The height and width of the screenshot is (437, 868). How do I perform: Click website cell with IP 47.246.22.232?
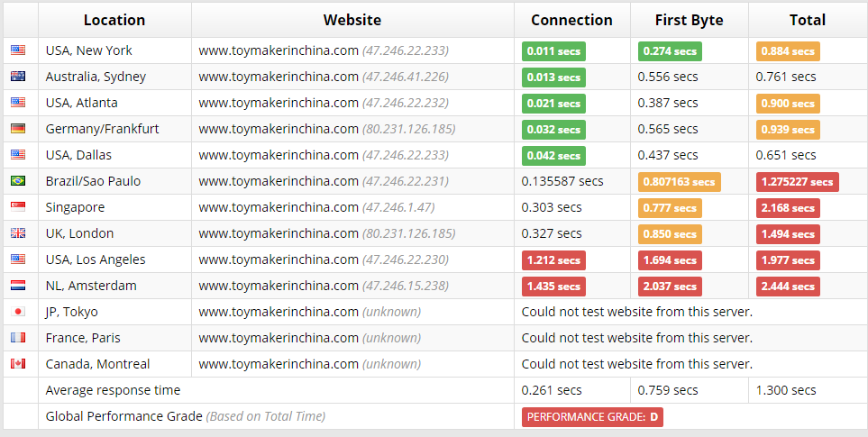coord(352,103)
